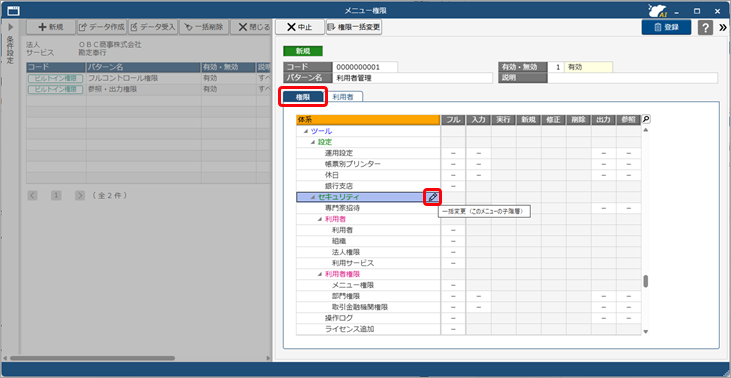Click the 一括削除 button
731x378 pixels.
pyautogui.click(x=204, y=27)
